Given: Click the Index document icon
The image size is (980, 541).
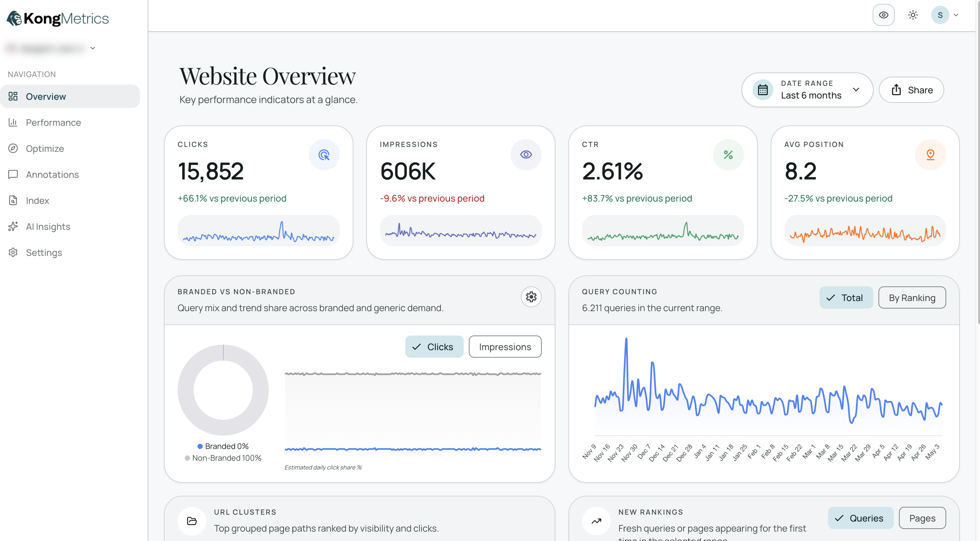Looking at the screenshot, I should [13, 200].
